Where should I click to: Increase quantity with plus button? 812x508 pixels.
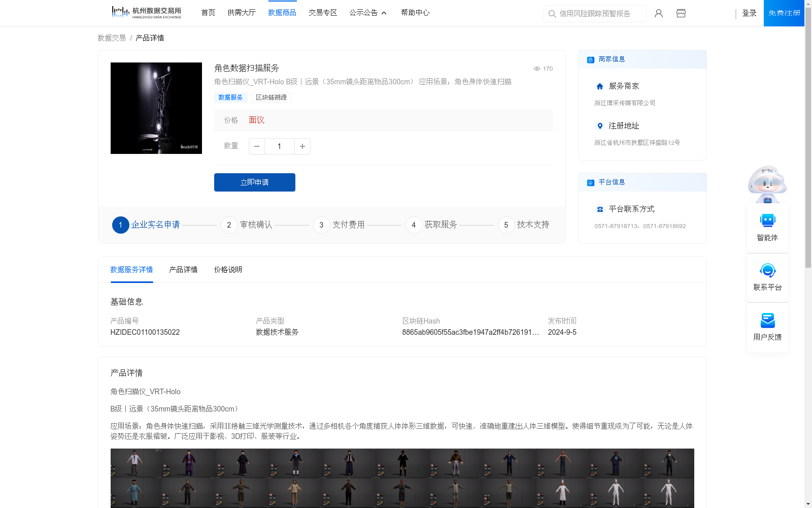point(302,146)
